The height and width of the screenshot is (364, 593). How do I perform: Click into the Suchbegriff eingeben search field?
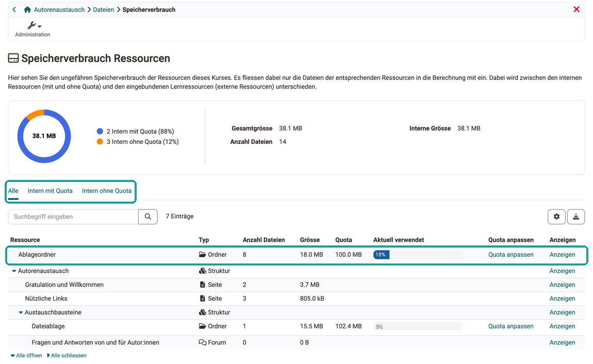tap(73, 217)
